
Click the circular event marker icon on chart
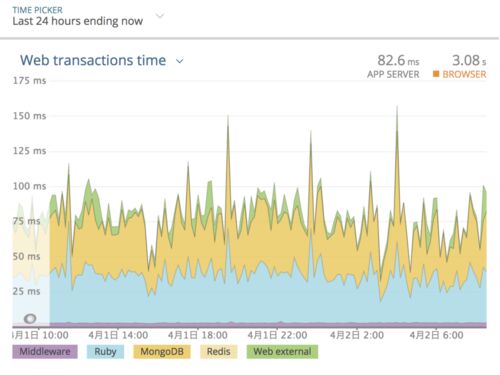pos(30,319)
